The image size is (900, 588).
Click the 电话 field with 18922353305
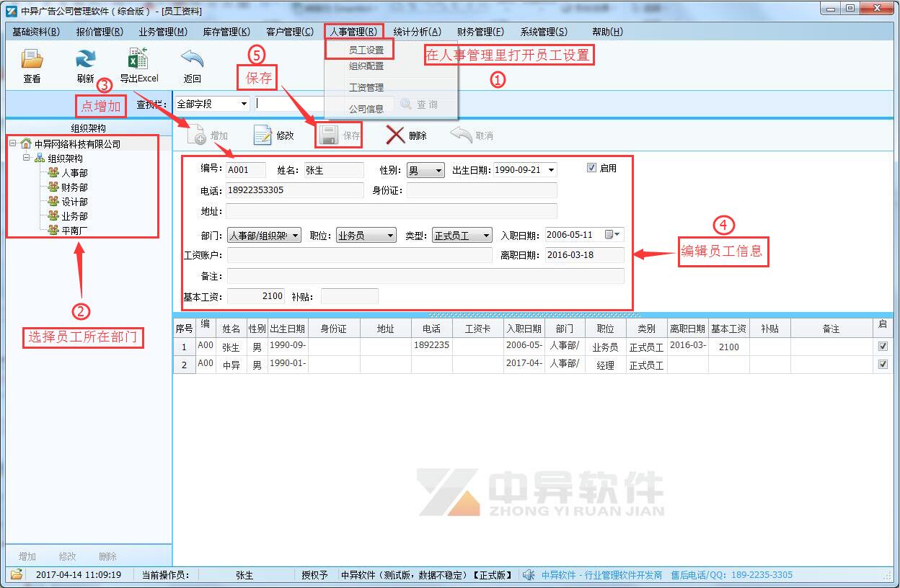pyautogui.click(x=295, y=190)
